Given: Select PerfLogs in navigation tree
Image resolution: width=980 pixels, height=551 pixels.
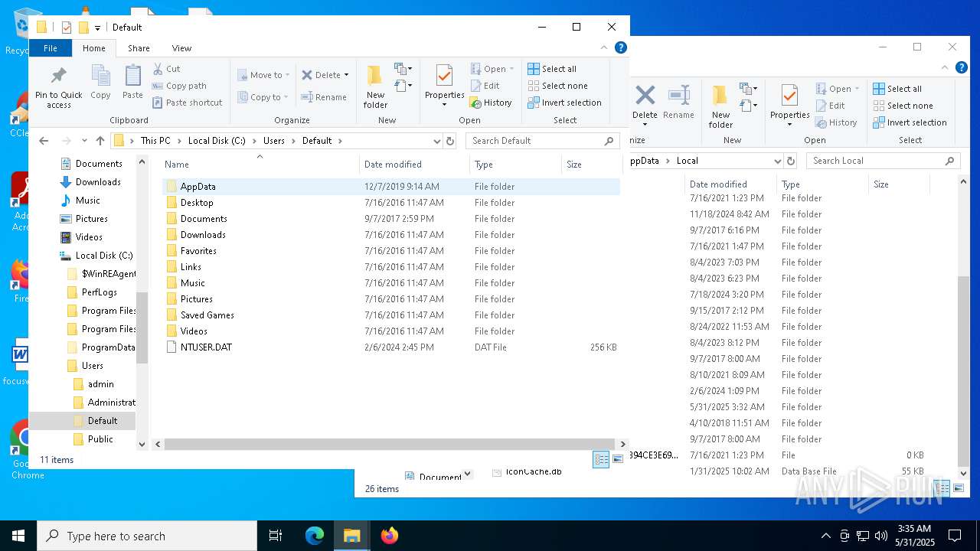Looking at the screenshot, I should [92, 292].
